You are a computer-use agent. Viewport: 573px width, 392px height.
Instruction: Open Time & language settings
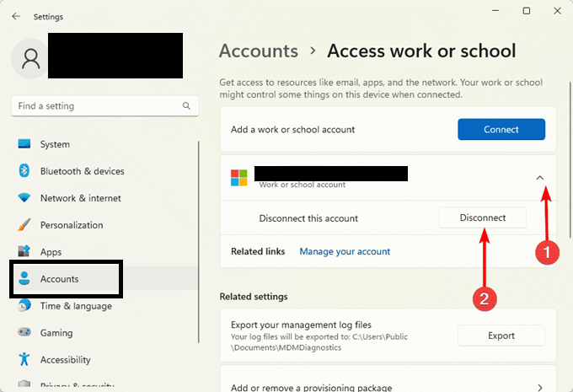pyautogui.click(x=104, y=306)
